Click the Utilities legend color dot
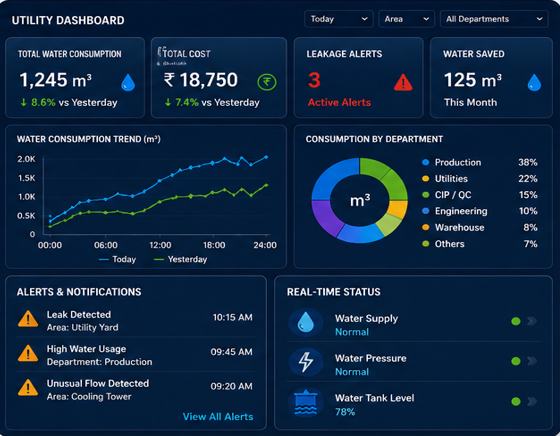This screenshot has height=436, width=560. [425, 179]
